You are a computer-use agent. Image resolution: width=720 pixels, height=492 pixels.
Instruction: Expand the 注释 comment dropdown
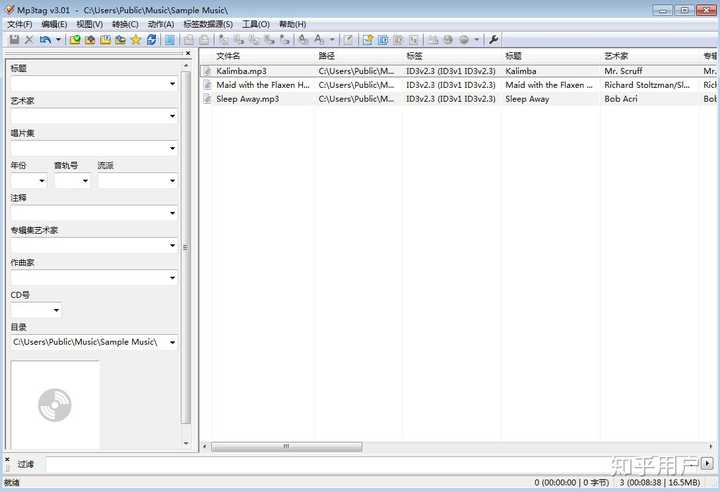[x=172, y=213]
